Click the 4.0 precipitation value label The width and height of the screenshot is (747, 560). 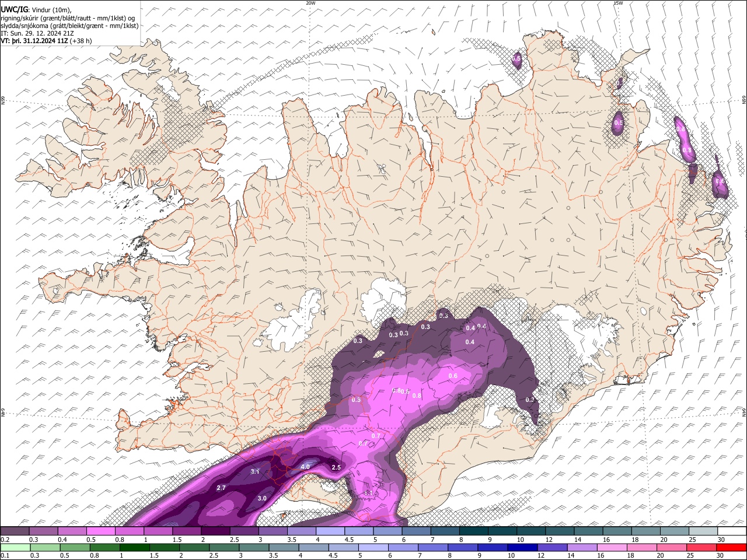[305, 467]
